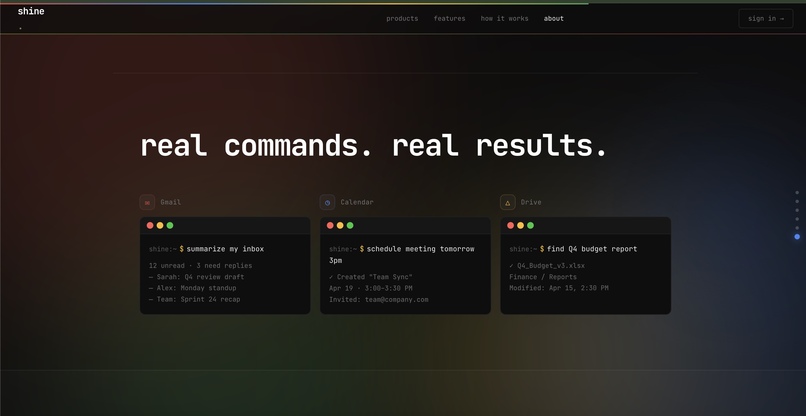The height and width of the screenshot is (416, 806).
Task: Click 'Finance / Reports' path
Action: pyautogui.click(x=543, y=277)
